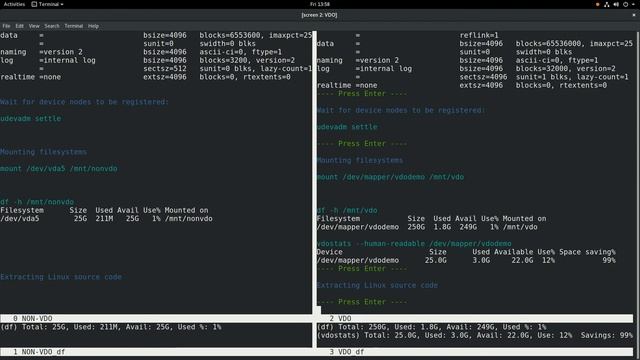640x360 pixels.
Task: Click 'Extracting Linux source code' in right pane
Action: coord(377,285)
